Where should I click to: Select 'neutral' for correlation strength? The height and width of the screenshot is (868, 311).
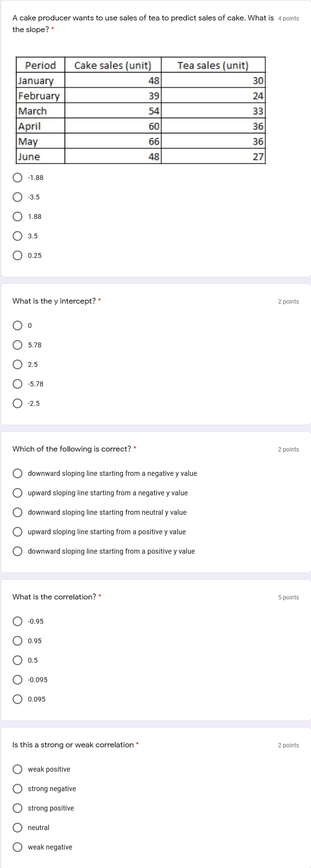(x=17, y=827)
